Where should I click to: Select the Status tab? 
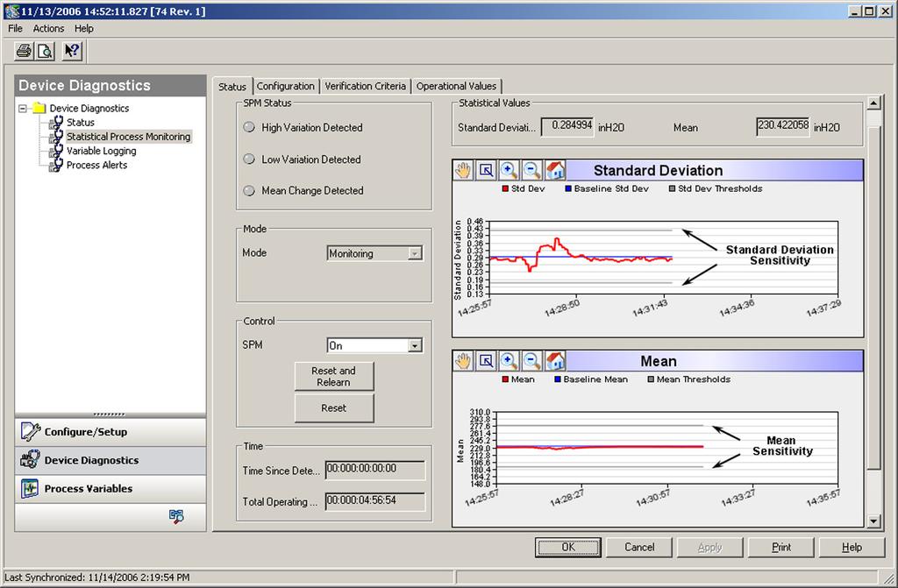tap(232, 87)
